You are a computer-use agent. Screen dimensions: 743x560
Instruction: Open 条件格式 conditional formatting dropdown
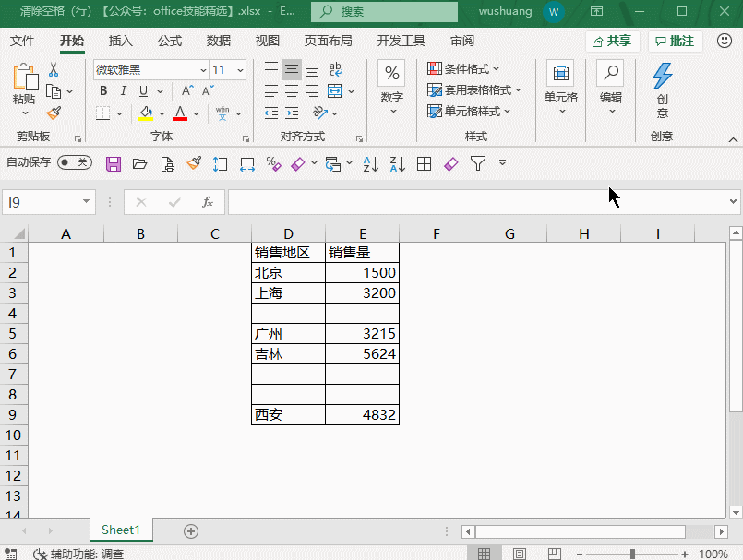click(463, 68)
